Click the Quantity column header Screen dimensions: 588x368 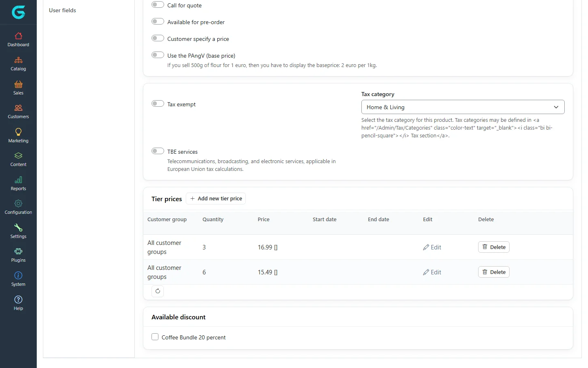tap(213, 220)
